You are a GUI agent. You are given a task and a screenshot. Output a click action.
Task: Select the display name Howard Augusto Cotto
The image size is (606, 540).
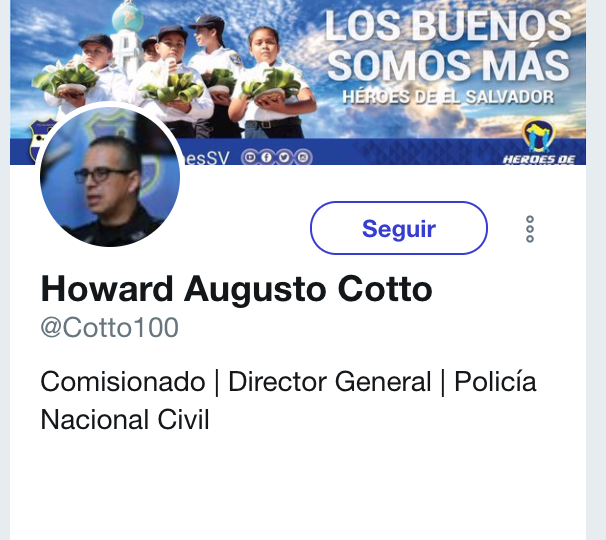coord(236,289)
